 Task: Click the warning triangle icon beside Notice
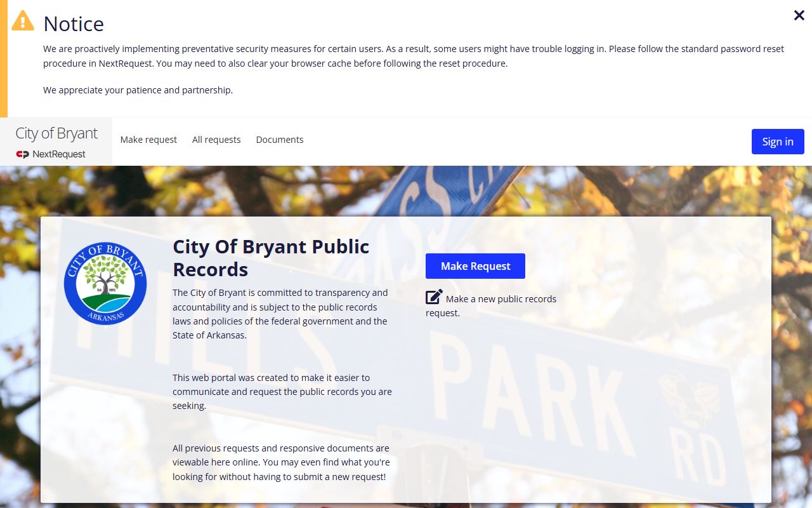[23, 20]
